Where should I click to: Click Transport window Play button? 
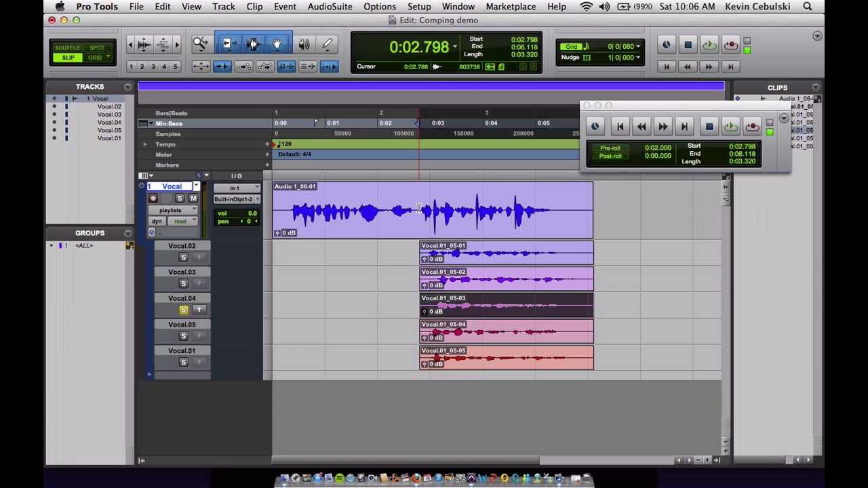pos(731,127)
